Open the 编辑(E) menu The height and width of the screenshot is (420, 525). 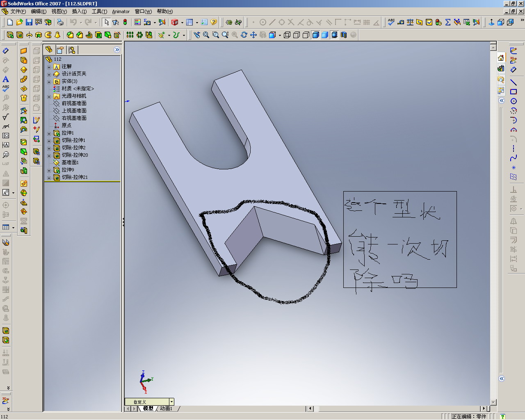click(39, 11)
